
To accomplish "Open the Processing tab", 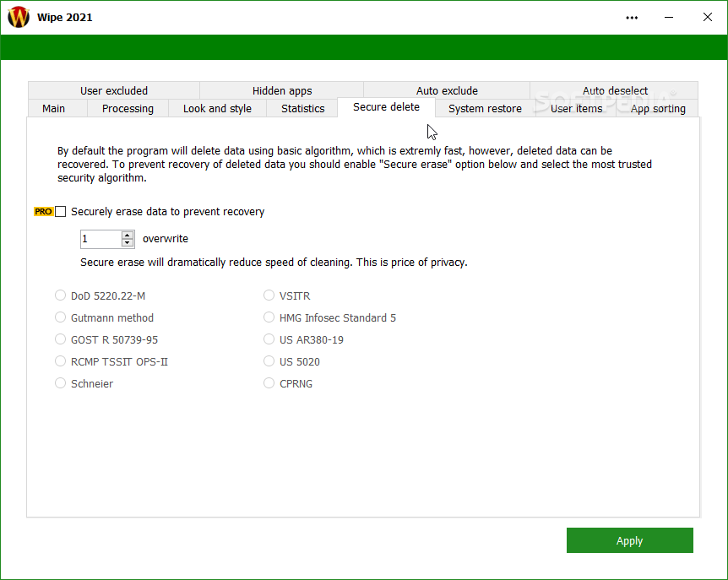I will point(128,108).
